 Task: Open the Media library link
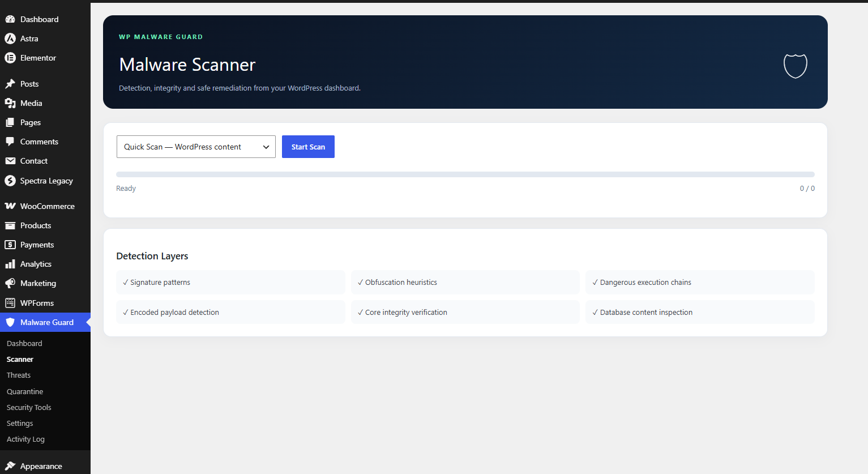[45, 103]
